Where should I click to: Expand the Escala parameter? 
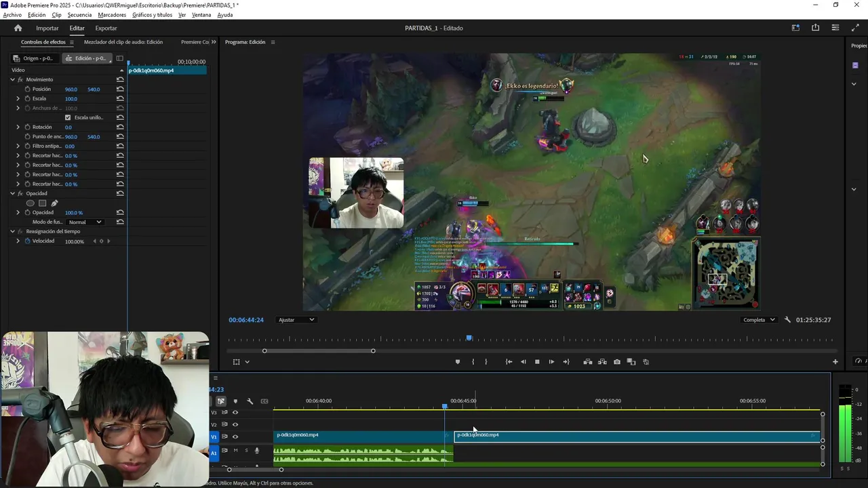18,98
